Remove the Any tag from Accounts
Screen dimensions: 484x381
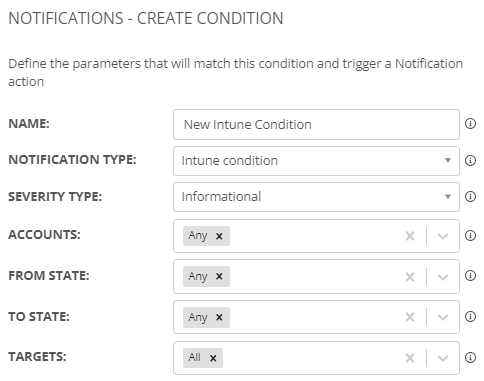click(x=219, y=236)
